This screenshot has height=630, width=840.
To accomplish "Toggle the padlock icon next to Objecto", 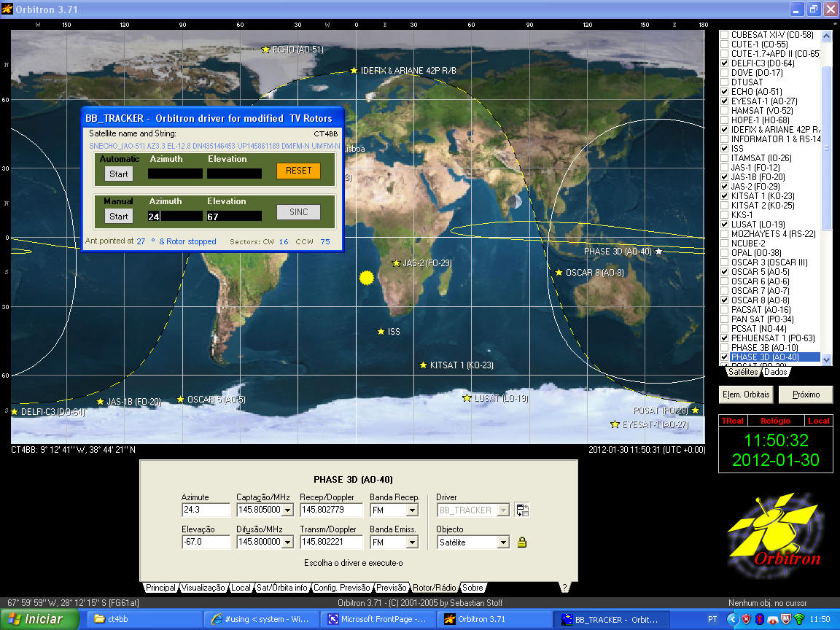I will (522, 542).
